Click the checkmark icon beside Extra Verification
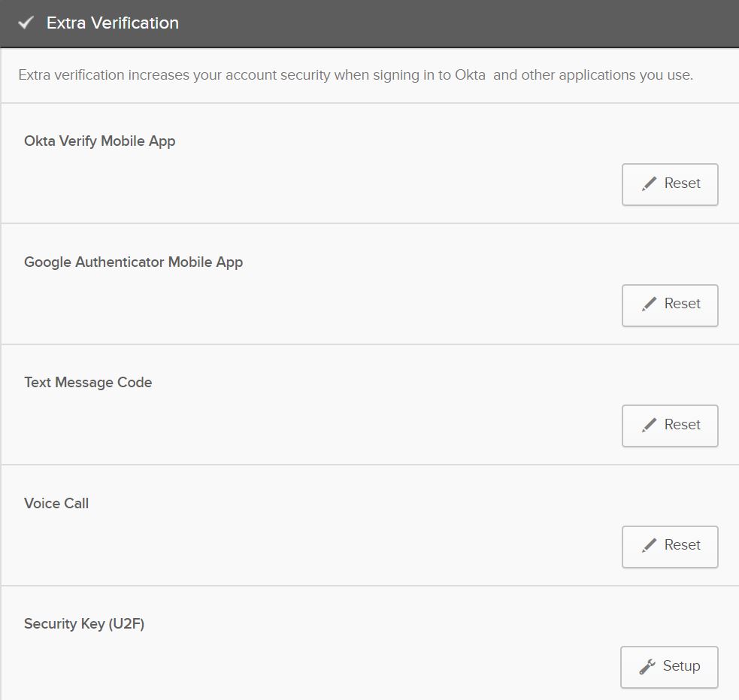 [x=26, y=23]
